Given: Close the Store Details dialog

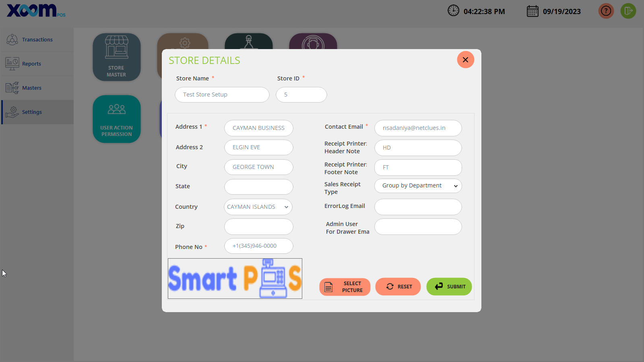Looking at the screenshot, I should [465, 60].
